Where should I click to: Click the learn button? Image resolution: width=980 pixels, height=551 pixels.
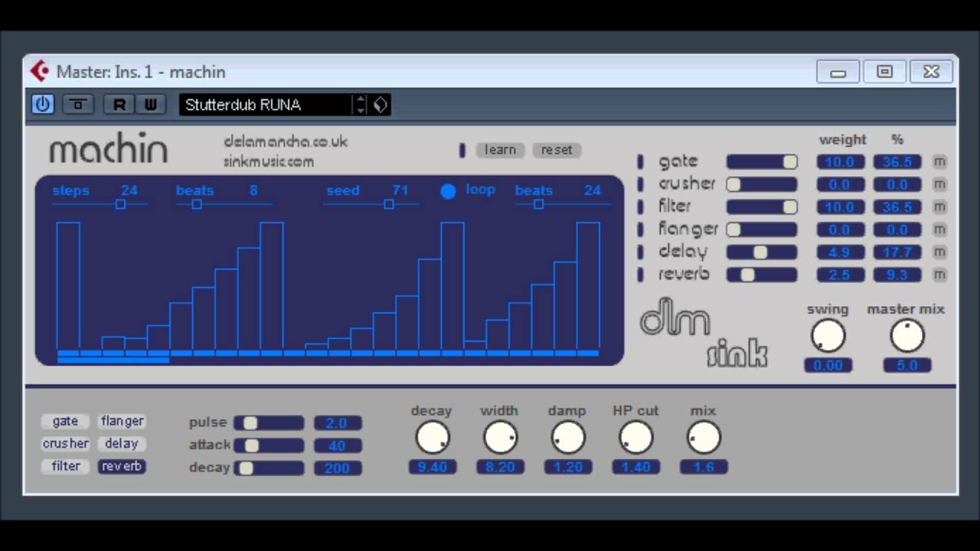[x=500, y=150]
